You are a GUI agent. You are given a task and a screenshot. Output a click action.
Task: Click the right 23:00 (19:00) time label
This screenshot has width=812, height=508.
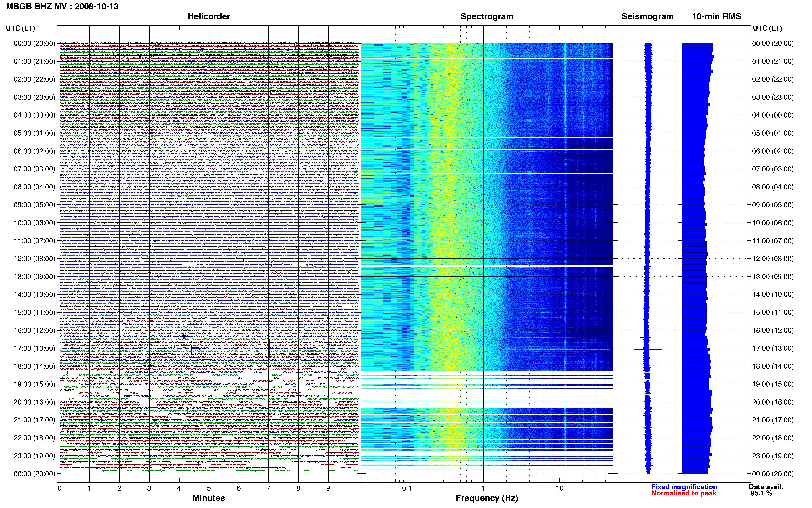[x=773, y=456]
